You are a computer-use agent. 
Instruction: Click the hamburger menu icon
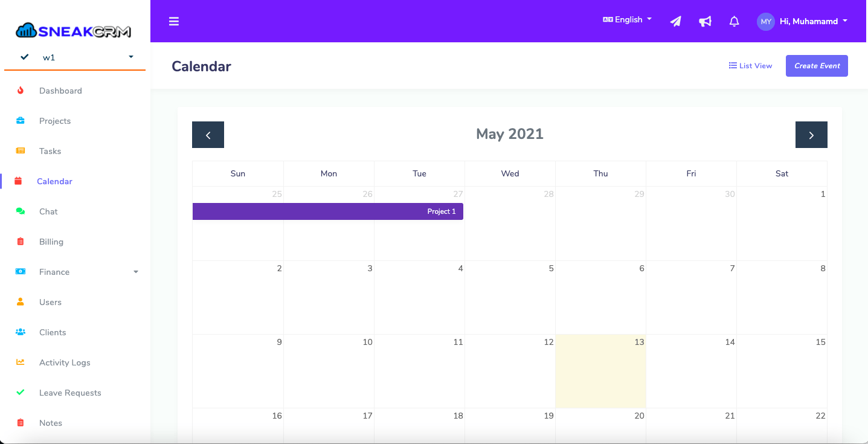174,21
